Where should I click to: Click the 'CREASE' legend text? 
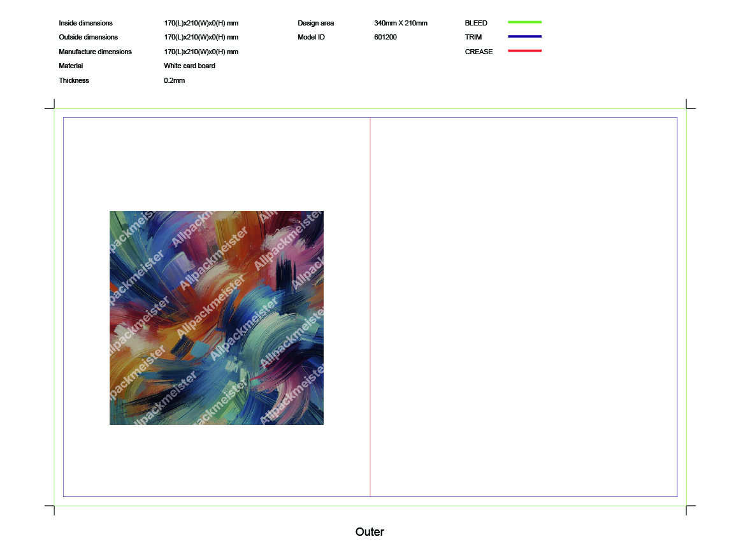(478, 52)
